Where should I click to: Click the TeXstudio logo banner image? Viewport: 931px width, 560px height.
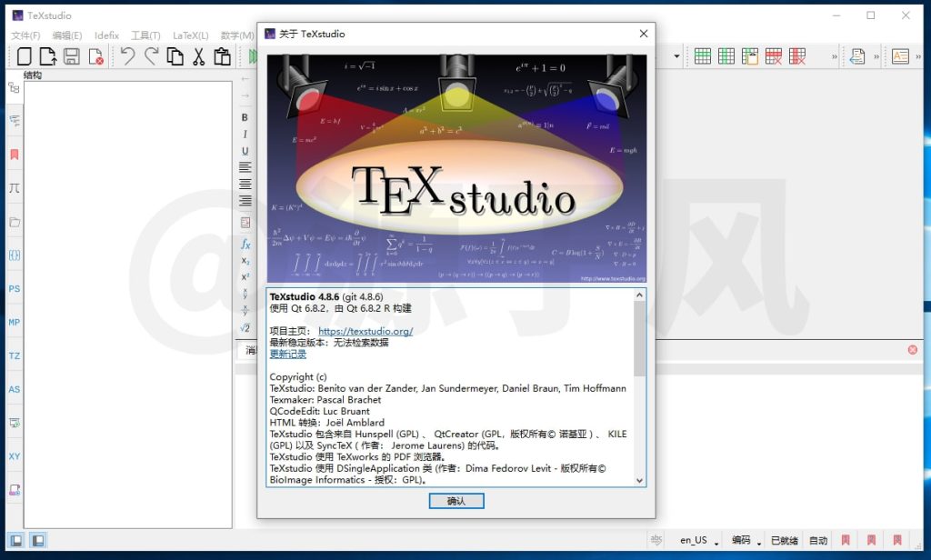coord(456,169)
